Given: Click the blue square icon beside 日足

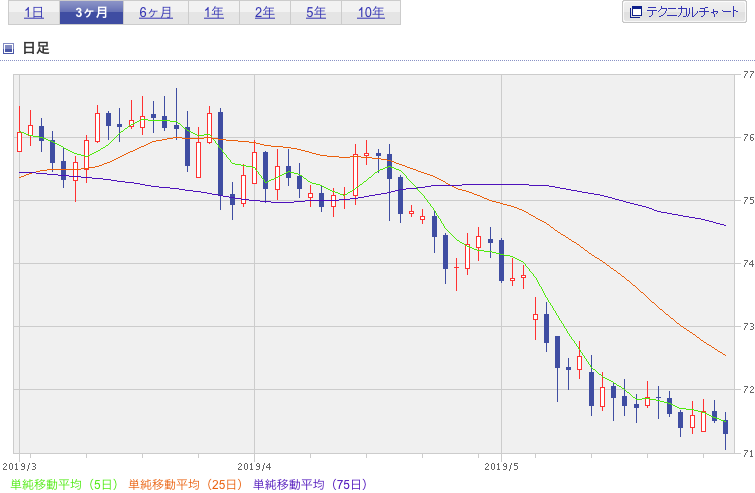Looking at the screenshot, I should tap(8, 48).
